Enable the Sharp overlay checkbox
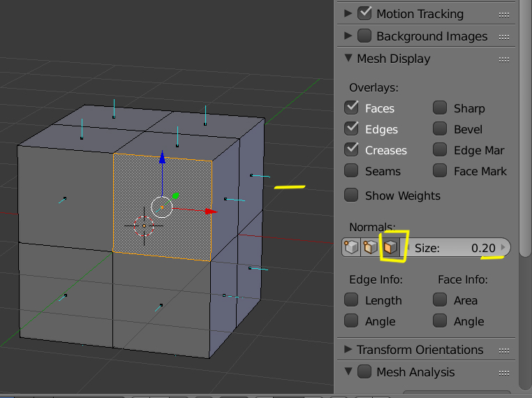The height and width of the screenshot is (398, 532). [440, 108]
